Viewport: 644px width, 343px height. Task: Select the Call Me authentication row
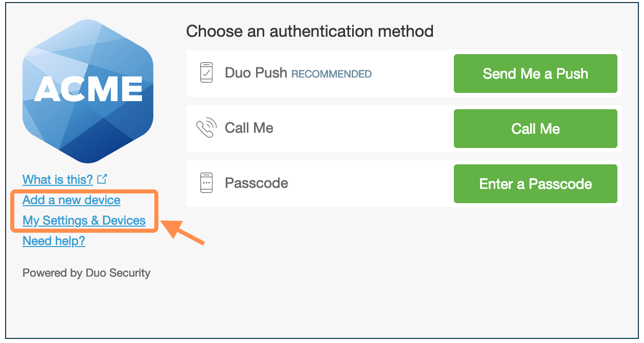[x=327, y=128]
